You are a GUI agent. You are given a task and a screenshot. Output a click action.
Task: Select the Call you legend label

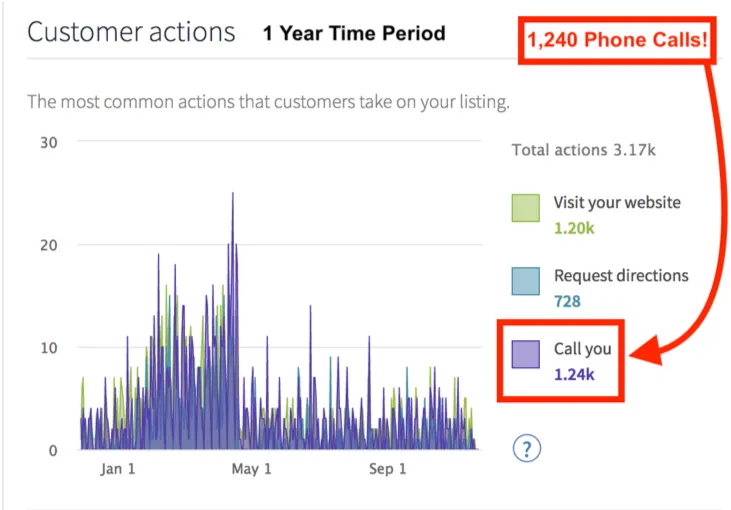[582, 349]
